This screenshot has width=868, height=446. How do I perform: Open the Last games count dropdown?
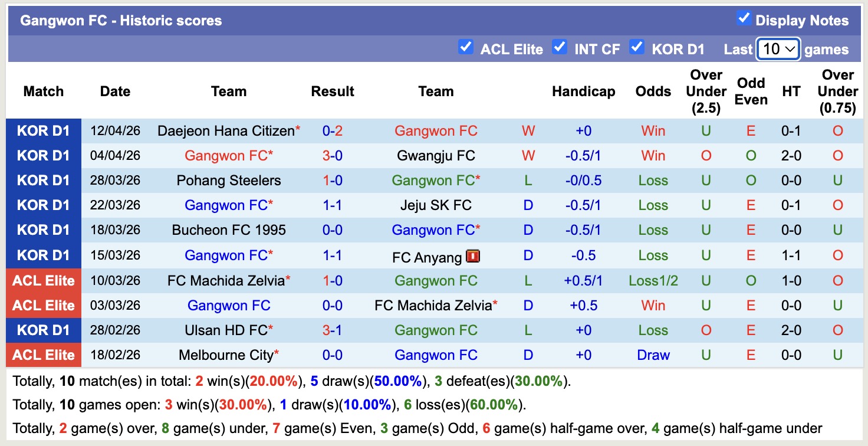777,50
